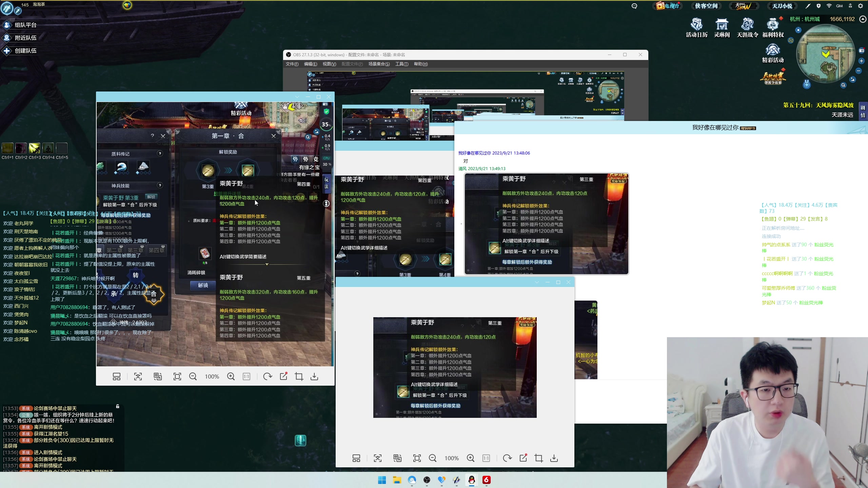Open 清风's shared screenshot in the chat

pyautogui.click(x=547, y=224)
